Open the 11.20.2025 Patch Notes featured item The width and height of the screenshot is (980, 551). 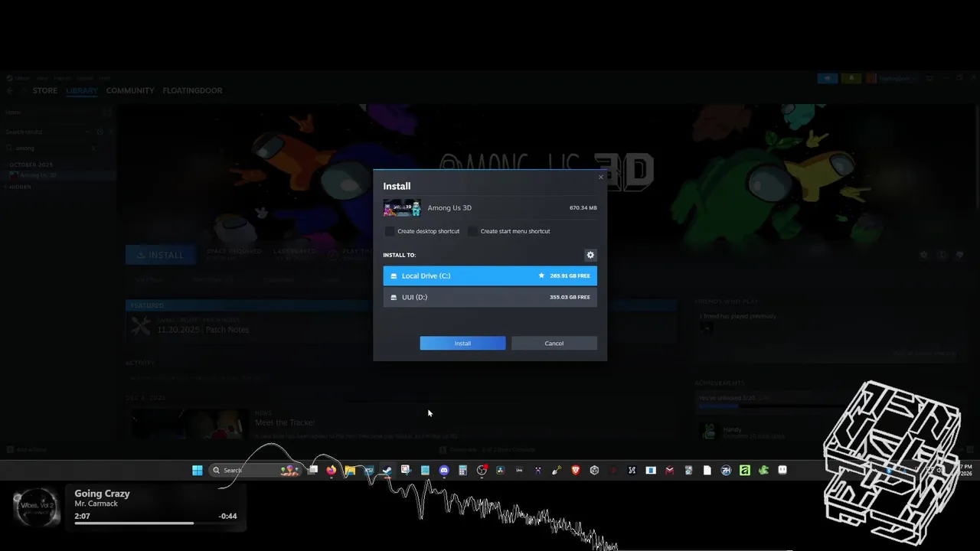[x=203, y=330]
